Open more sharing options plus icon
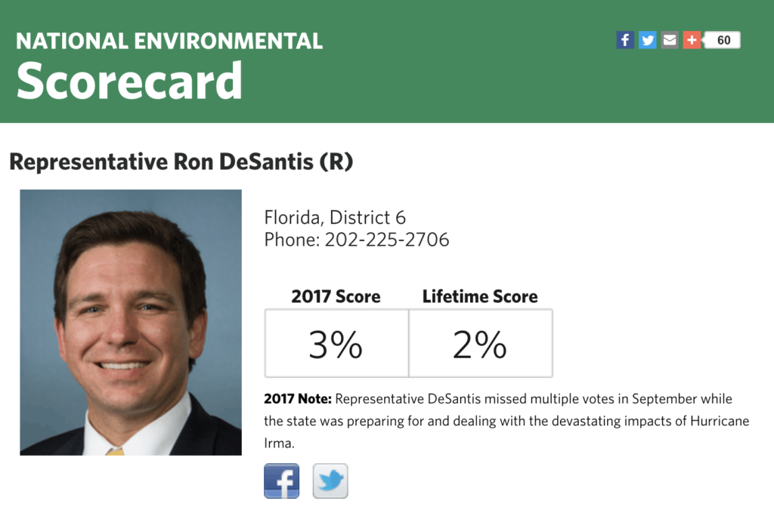 point(692,40)
